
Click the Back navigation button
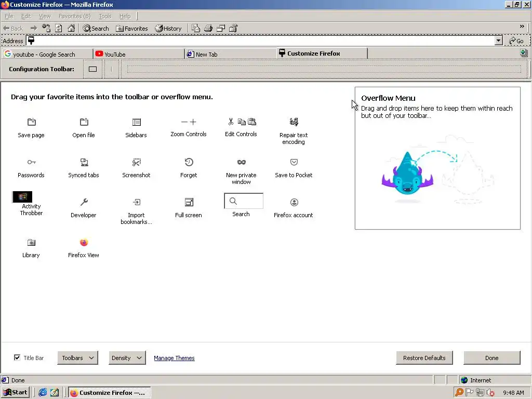click(13, 28)
